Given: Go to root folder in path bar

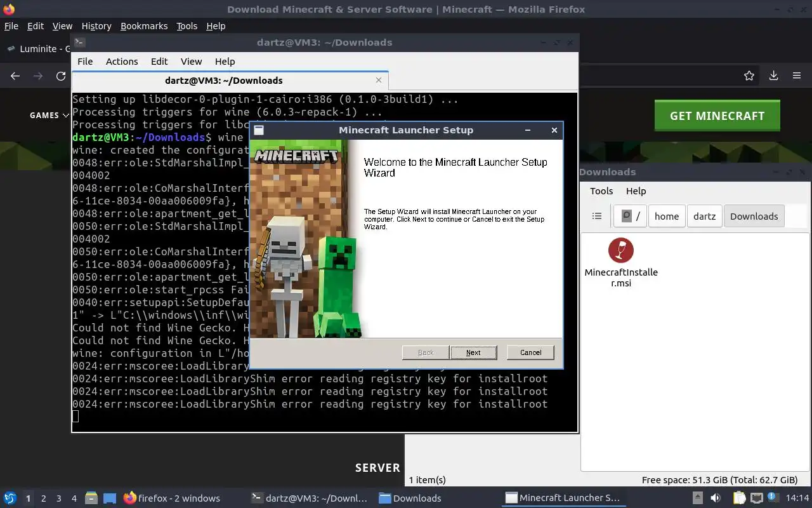Looking at the screenshot, I should coord(630,216).
